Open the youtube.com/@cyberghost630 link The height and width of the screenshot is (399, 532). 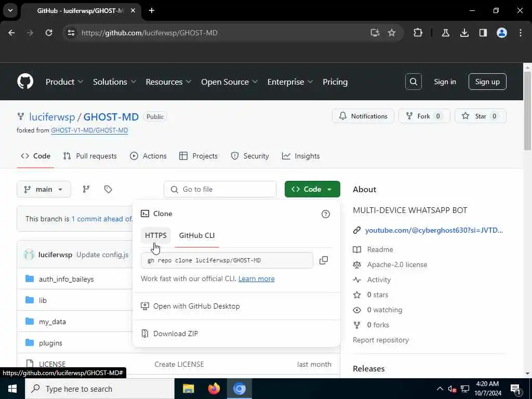[x=434, y=230]
